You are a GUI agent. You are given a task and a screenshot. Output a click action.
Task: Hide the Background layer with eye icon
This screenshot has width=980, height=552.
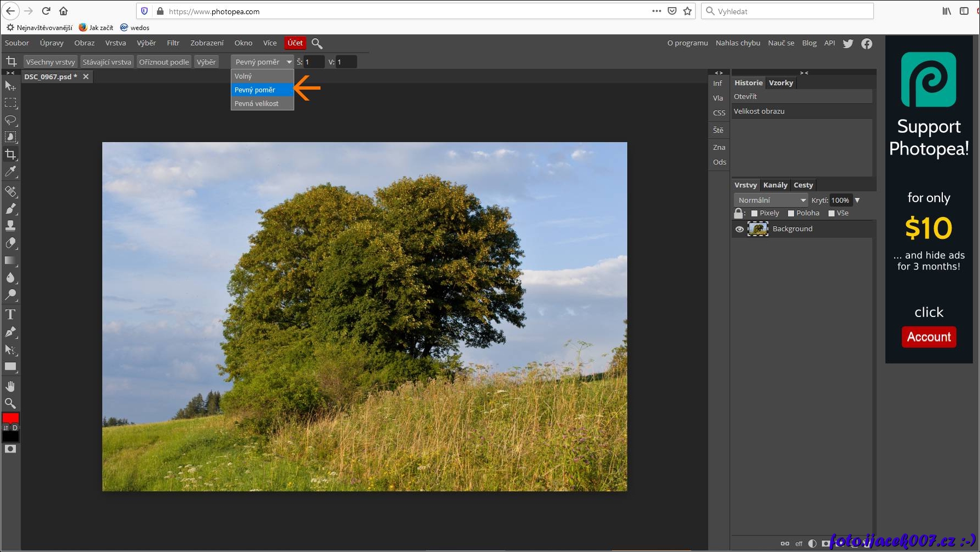tap(739, 229)
